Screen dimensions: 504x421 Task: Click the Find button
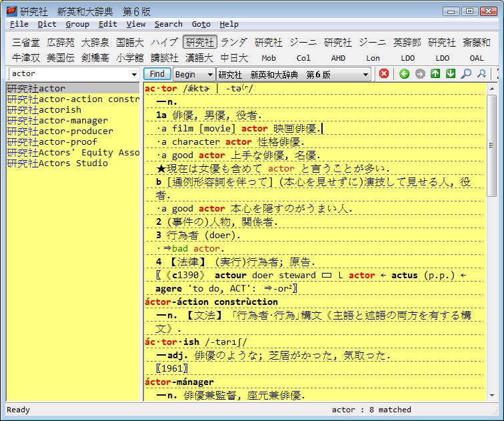(157, 74)
